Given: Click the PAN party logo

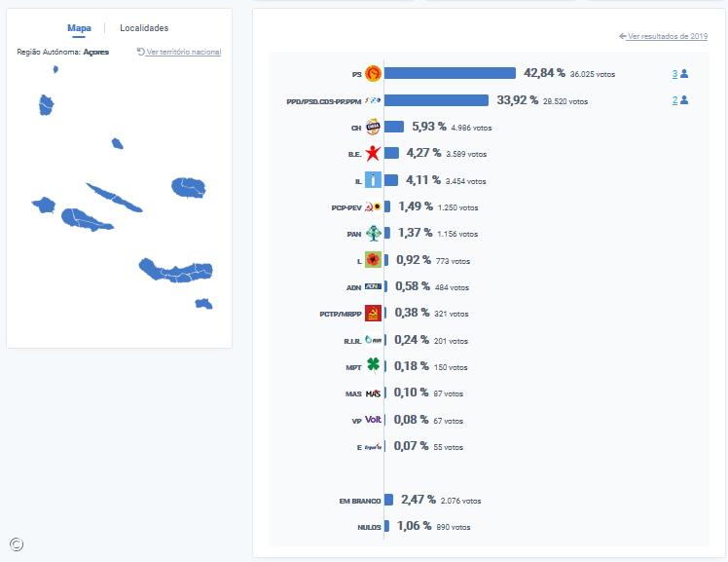Looking at the screenshot, I should click(372, 233).
